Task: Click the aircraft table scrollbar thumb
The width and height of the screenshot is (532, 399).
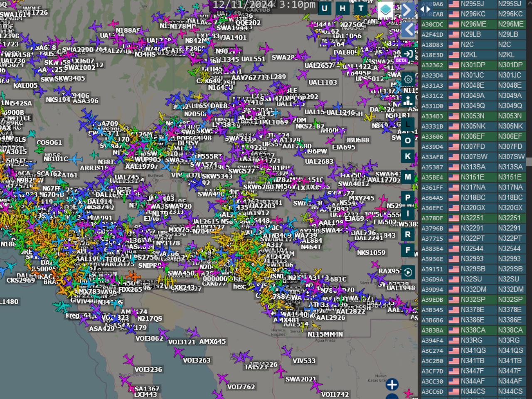Action: pyautogui.click(x=529, y=162)
